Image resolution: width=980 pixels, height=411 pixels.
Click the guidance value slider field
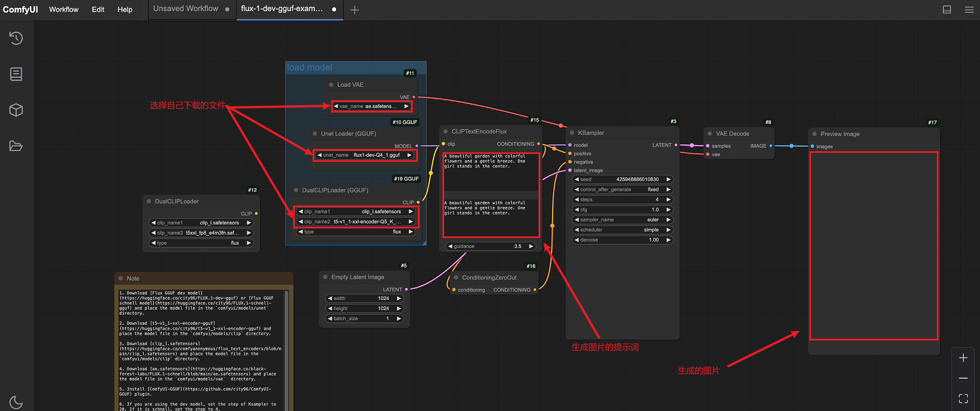(x=491, y=246)
